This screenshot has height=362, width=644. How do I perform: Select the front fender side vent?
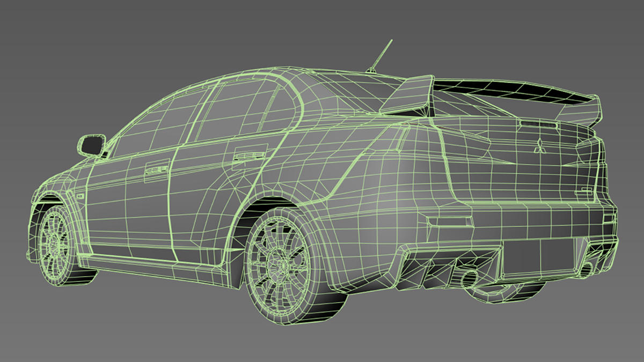click(x=80, y=196)
